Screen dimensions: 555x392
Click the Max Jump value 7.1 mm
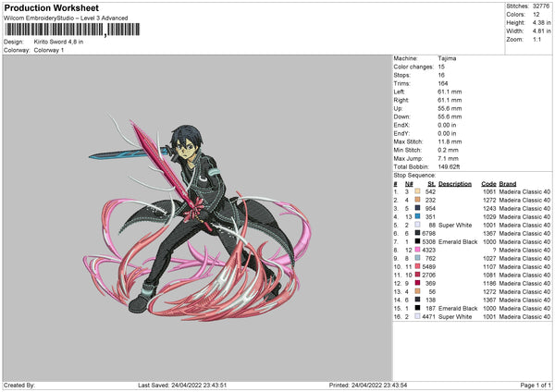pyautogui.click(x=448, y=158)
